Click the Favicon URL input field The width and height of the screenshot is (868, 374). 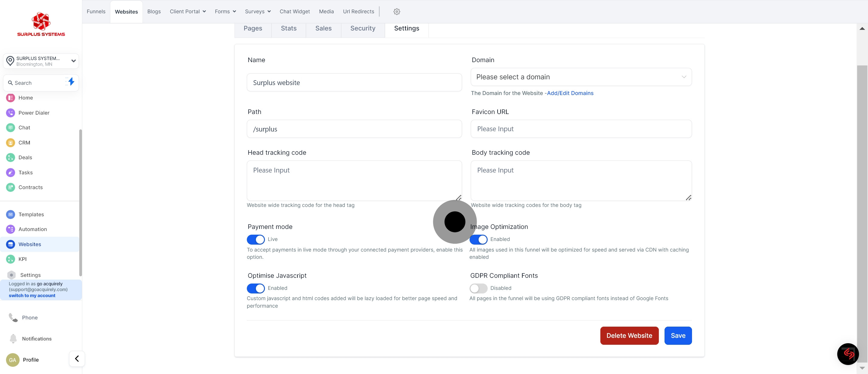pos(581,129)
